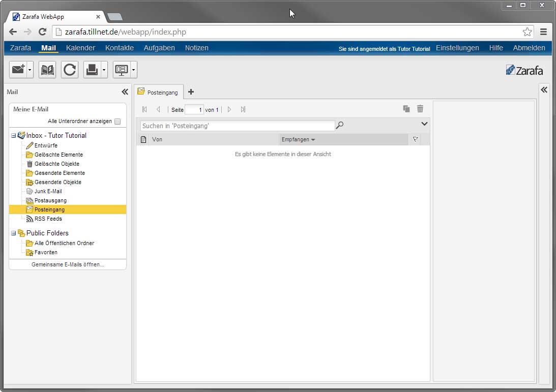Open the Entwürfe folder
The image size is (556, 392).
click(46, 145)
